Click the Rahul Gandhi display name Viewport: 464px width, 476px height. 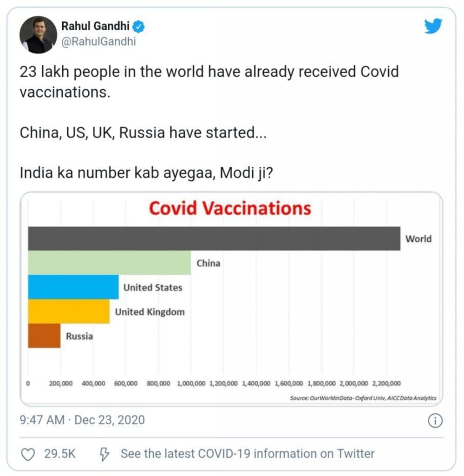coord(95,26)
